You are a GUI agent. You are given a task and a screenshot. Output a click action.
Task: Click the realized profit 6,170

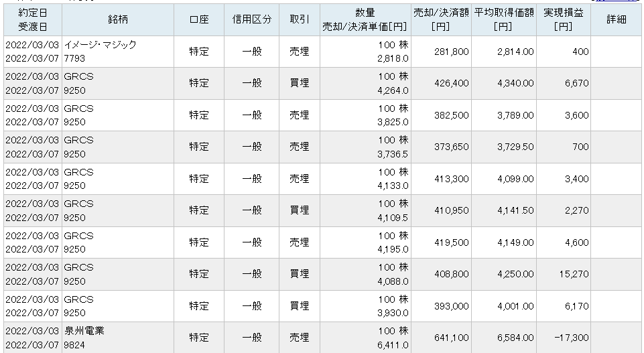(x=576, y=306)
